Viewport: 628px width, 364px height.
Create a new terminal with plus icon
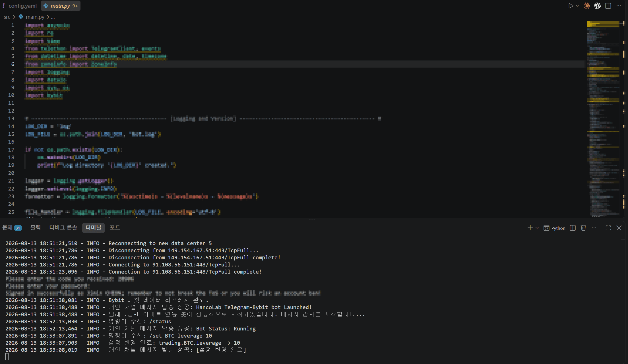[530, 228]
